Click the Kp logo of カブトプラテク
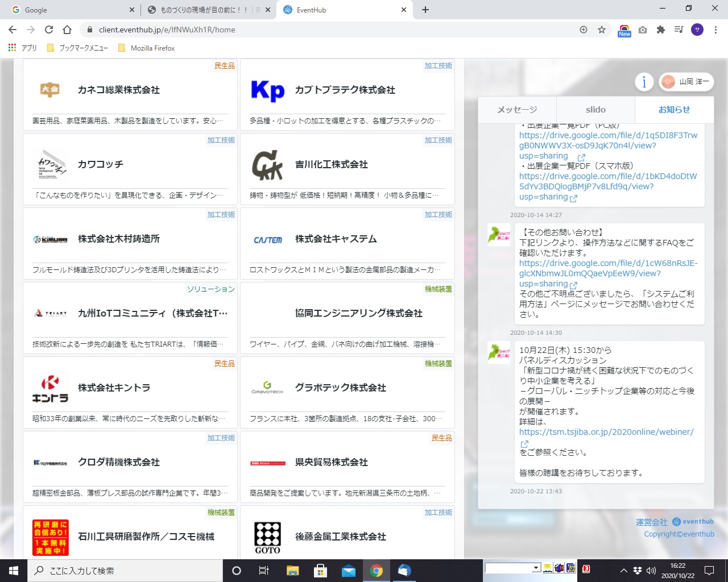Image resolution: width=728 pixels, height=582 pixels. click(x=267, y=90)
